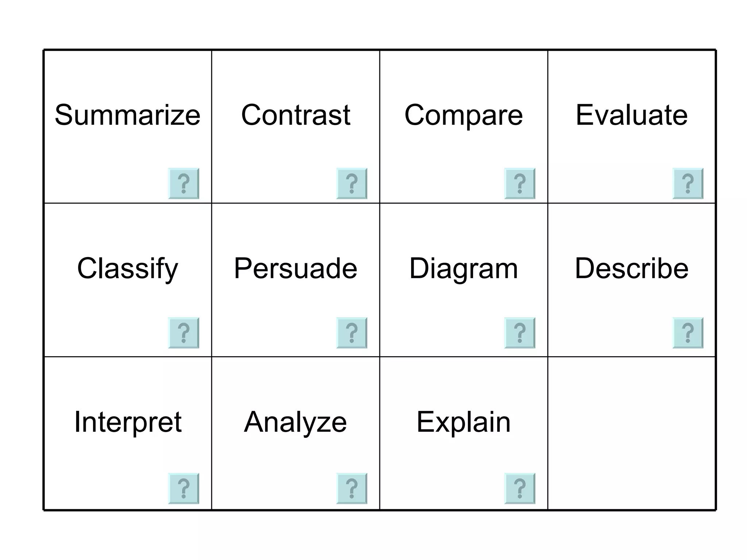Click the word Persuade

pos(296,269)
